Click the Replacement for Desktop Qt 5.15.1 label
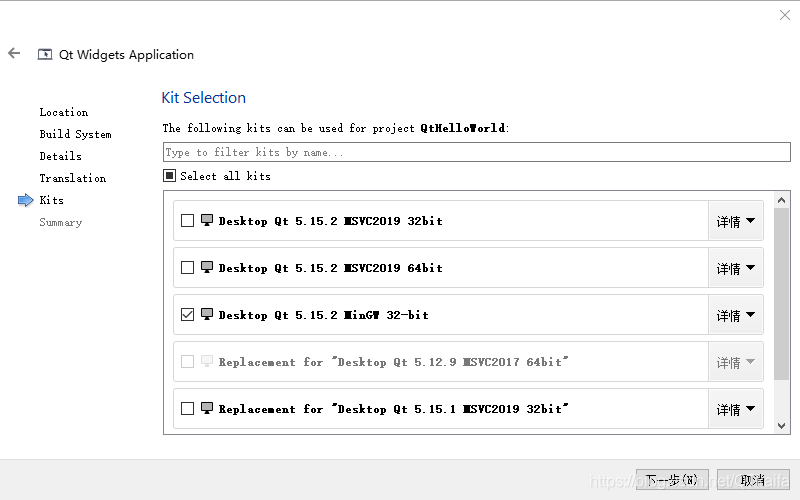The width and height of the screenshot is (800, 500). (x=393, y=409)
